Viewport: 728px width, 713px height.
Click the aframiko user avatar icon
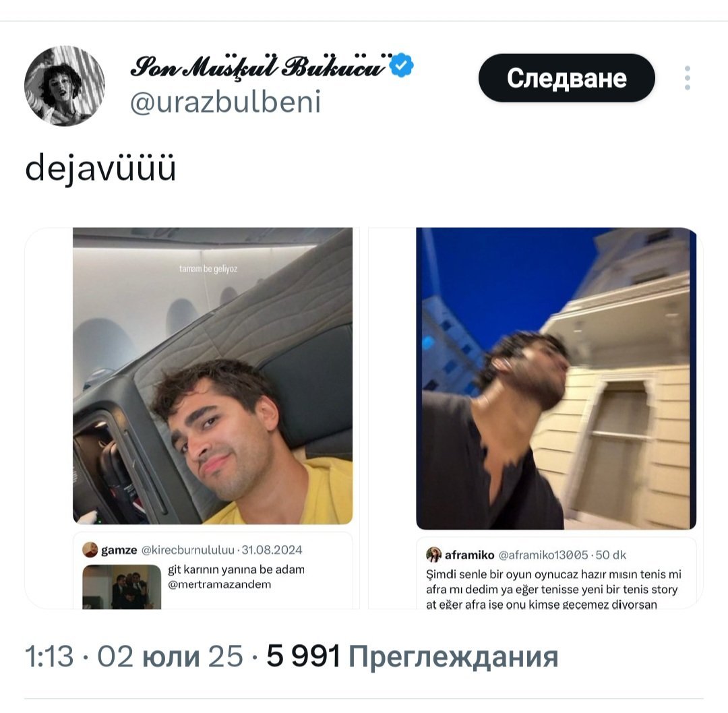point(433,555)
